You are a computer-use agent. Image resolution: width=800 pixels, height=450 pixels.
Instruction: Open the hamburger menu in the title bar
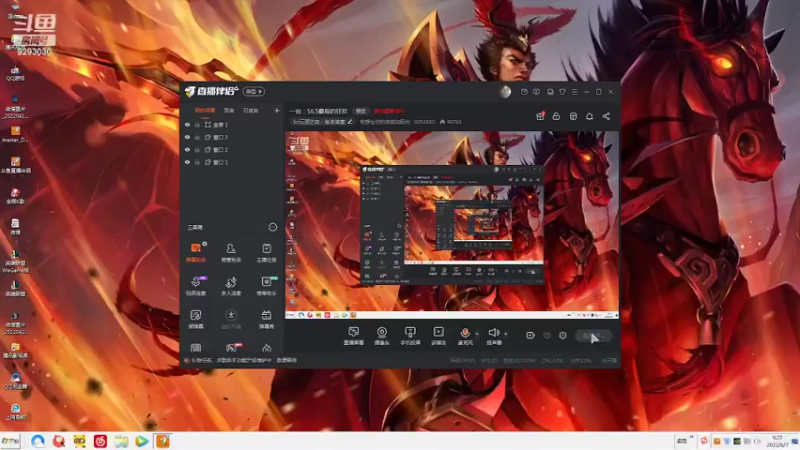tap(574, 92)
